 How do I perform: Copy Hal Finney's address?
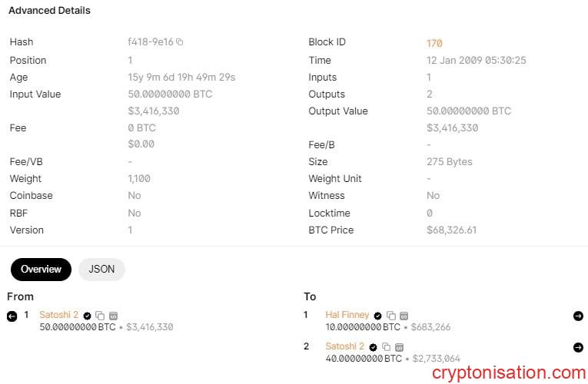point(390,316)
